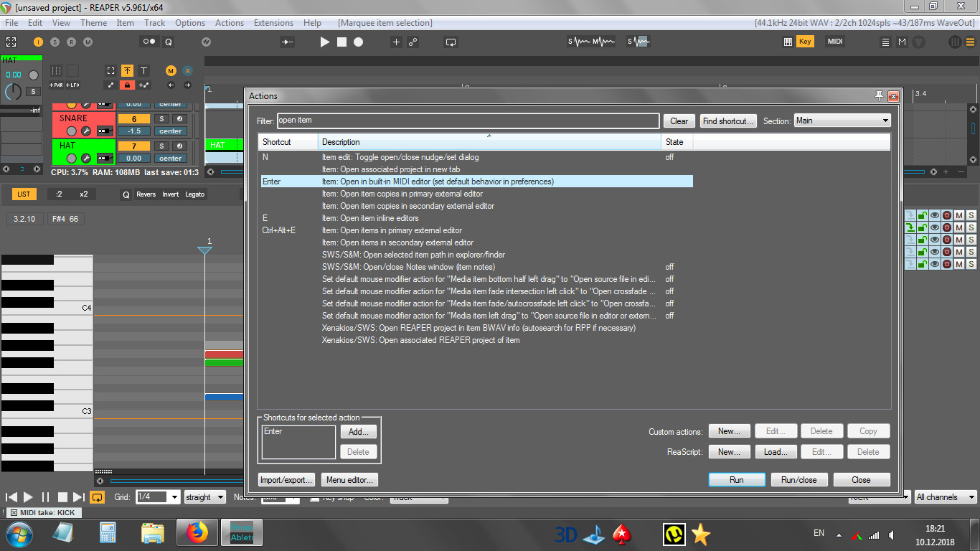
Task: Arm the SNARE track record circle
Action: pyautogui.click(x=71, y=131)
